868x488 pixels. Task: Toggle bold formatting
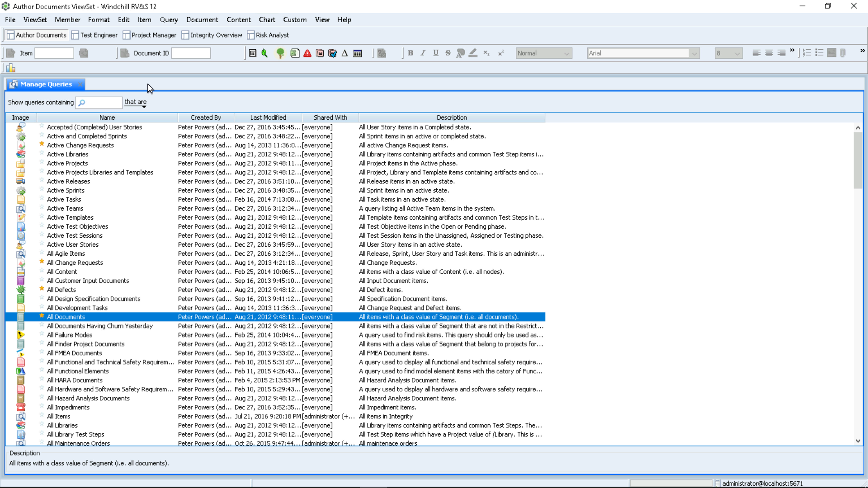pos(410,53)
